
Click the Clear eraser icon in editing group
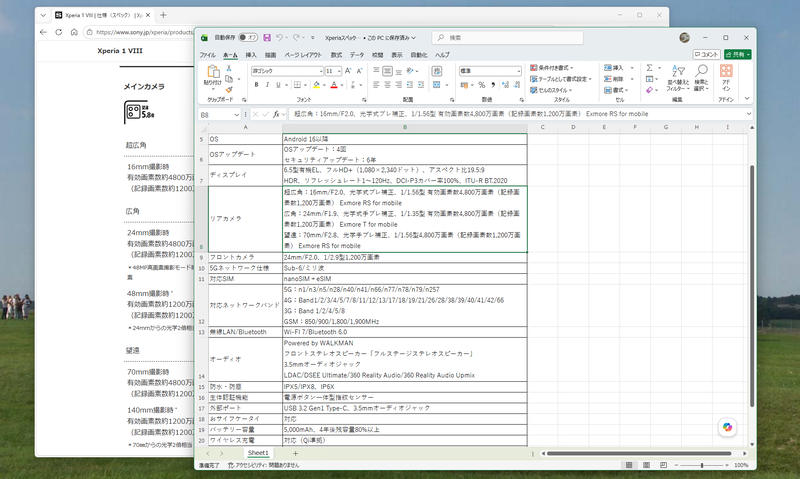[649, 90]
